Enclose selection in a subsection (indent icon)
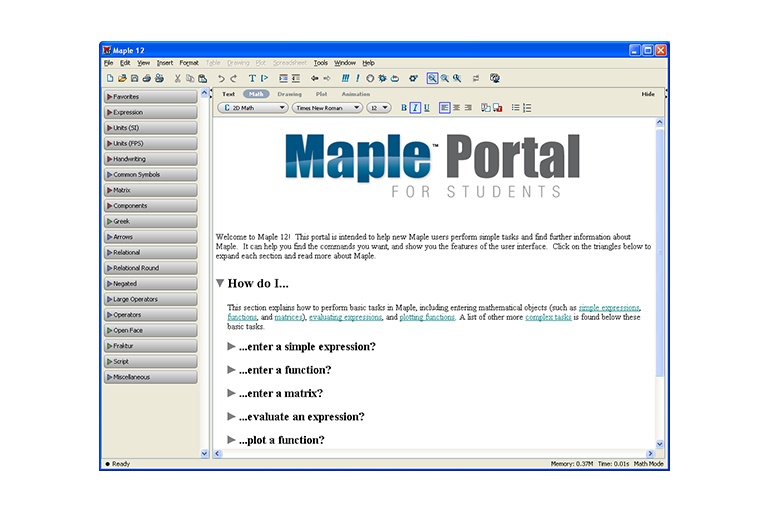The image size is (768, 512). point(283,78)
